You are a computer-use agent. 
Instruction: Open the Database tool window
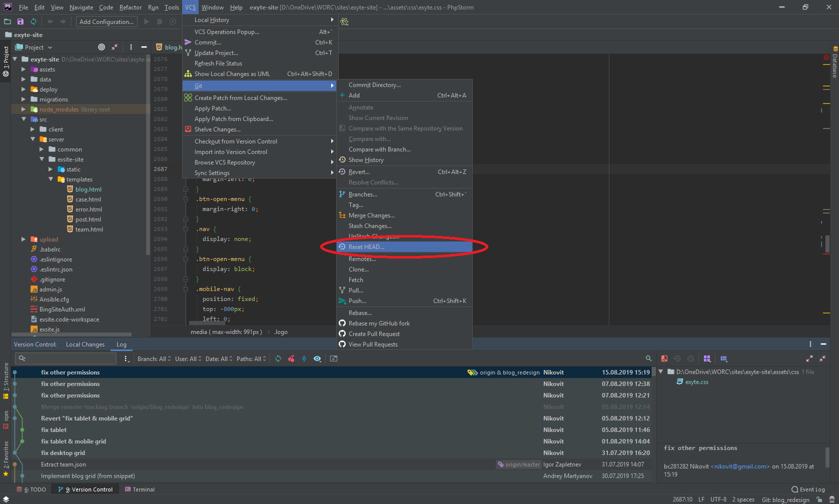click(834, 63)
